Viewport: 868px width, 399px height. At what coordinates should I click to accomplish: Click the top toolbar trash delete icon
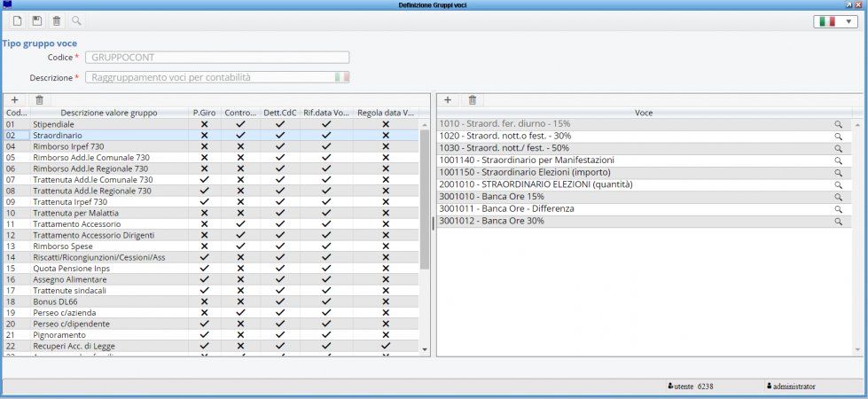(57, 20)
